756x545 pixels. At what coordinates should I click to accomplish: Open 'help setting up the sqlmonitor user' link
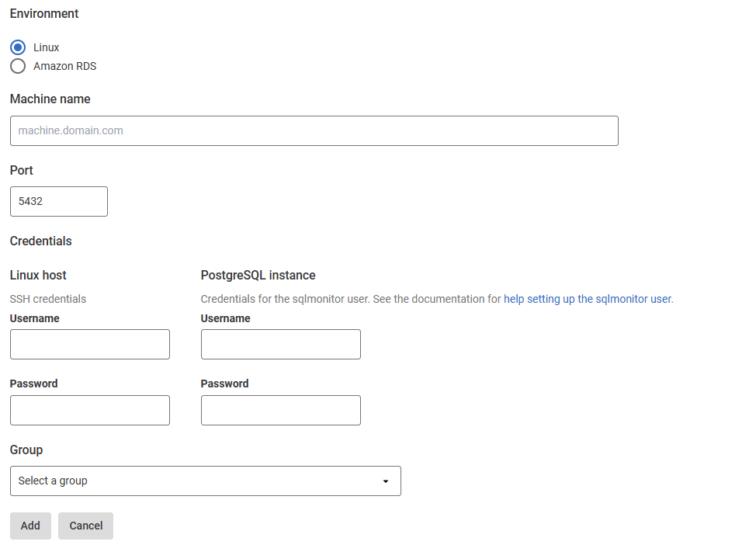588,299
